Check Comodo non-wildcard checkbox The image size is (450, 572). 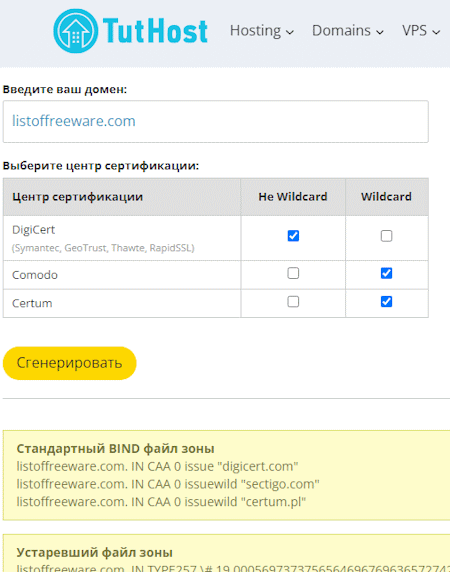pos(293,273)
